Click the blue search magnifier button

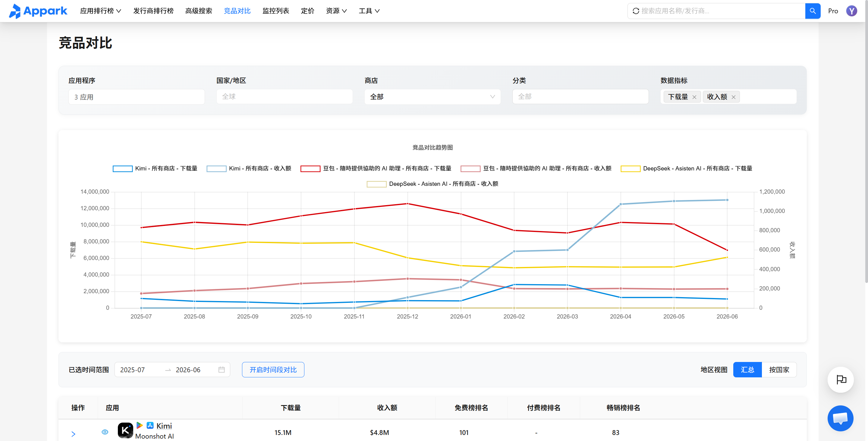pyautogui.click(x=813, y=11)
